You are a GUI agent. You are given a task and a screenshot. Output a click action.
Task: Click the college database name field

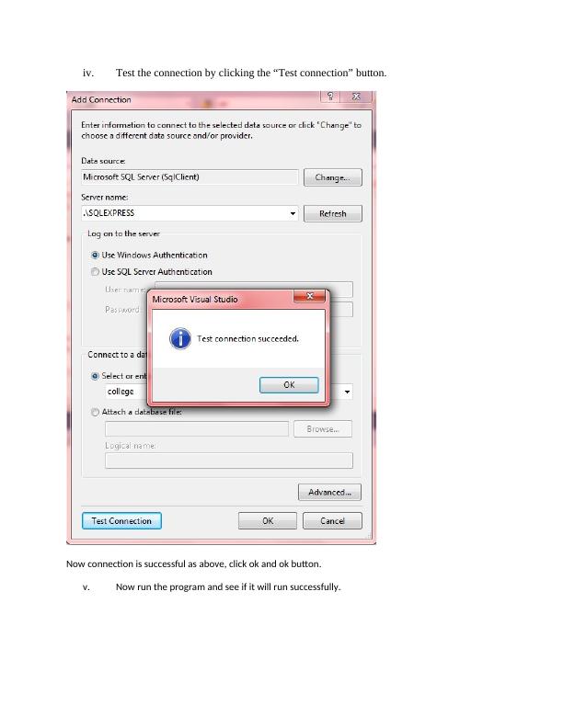point(126,392)
